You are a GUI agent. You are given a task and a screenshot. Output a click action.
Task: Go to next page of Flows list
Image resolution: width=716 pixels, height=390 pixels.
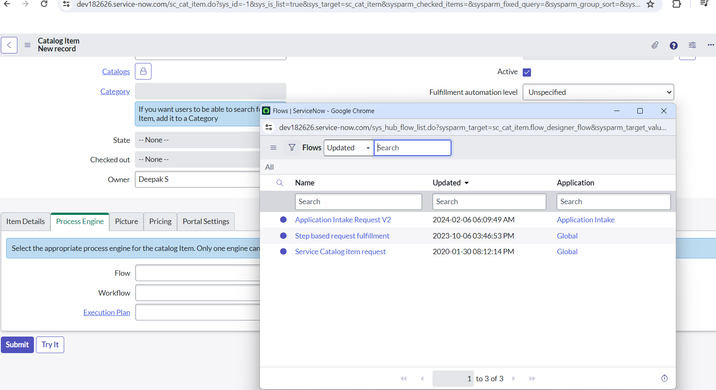pyautogui.click(x=513, y=379)
